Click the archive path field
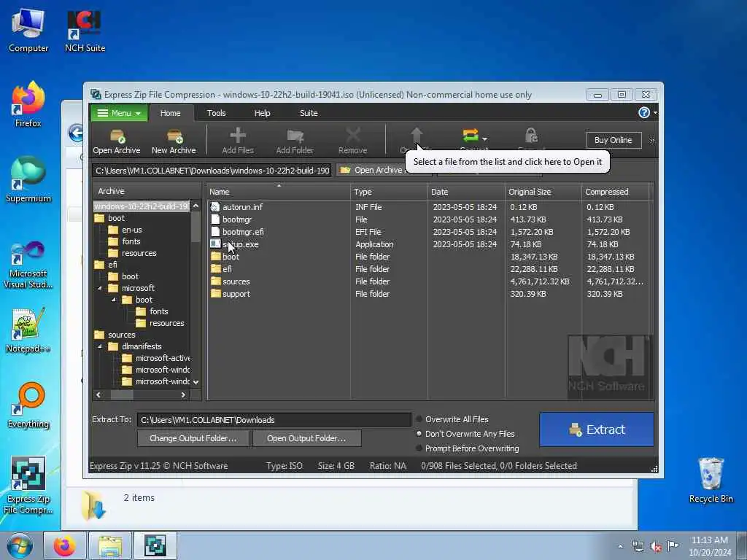This screenshot has height=560, width=747. pyautogui.click(x=212, y=171)
